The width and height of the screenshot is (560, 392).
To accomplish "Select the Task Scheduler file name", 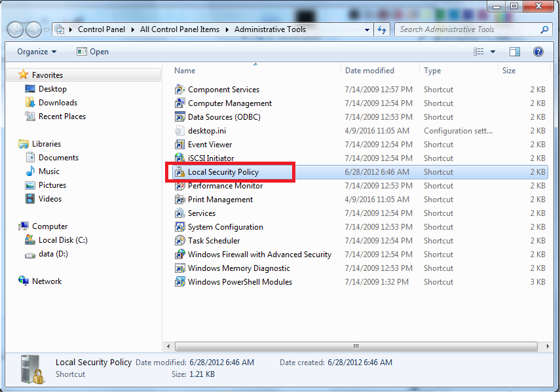I will point(214,241).
